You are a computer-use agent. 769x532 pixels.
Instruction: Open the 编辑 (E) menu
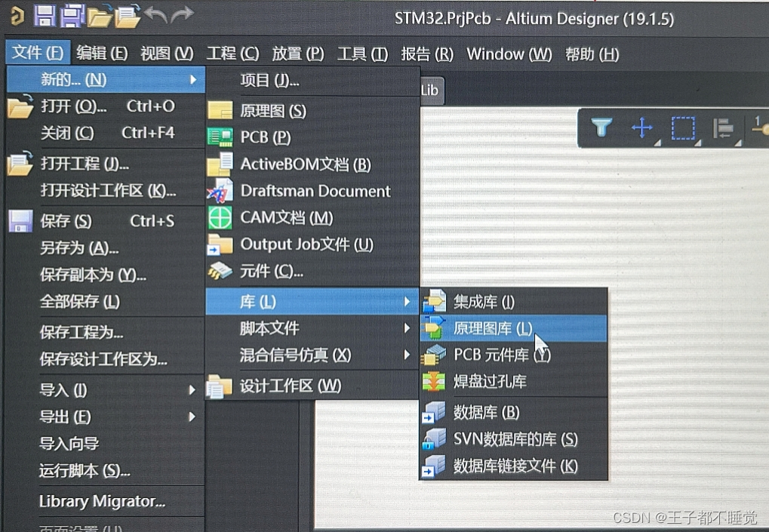(x=102, y=53)
